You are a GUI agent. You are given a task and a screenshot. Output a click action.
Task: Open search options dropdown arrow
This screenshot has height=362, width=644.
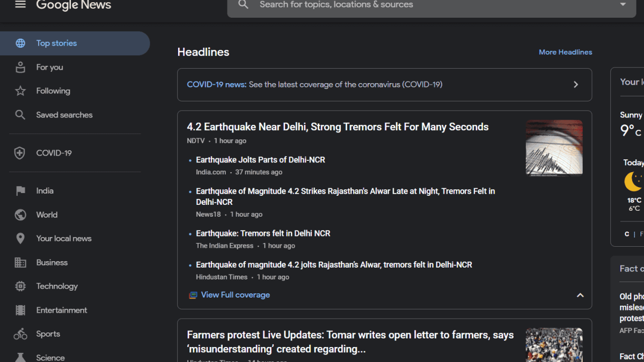623,4
